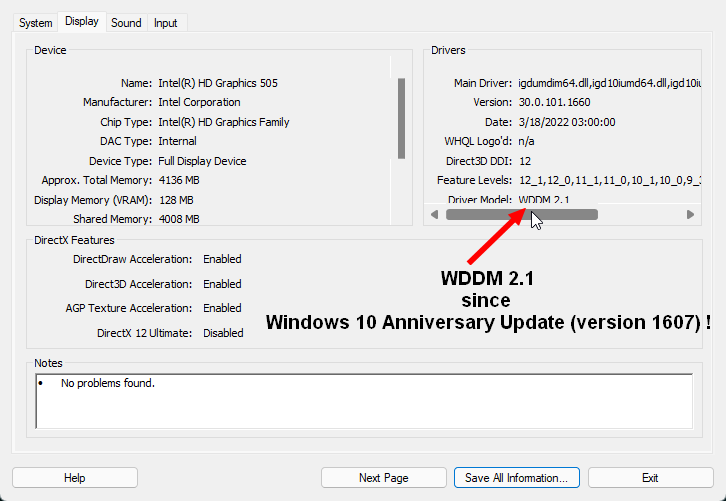This screenshot has height=501, width=726.
Task: Click the 'Feature Levels:' label
Action: (x=475, y=180)
